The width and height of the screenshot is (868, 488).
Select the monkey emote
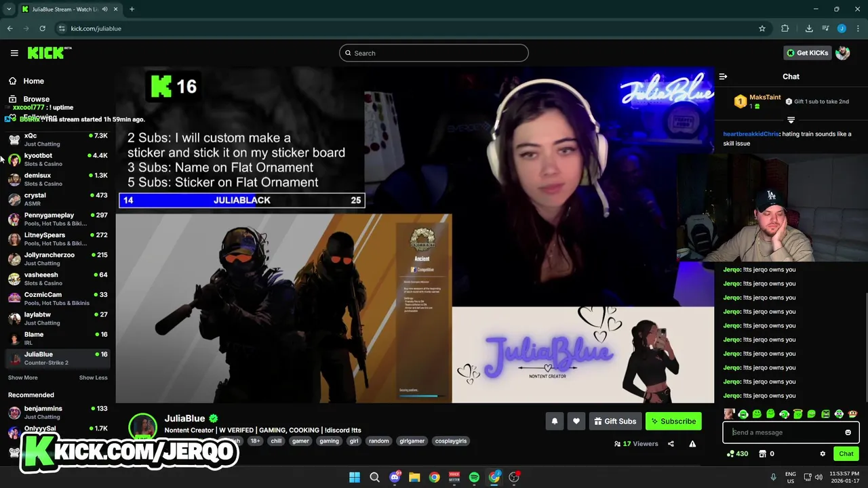pyautogui.click(x=853, y=414)
